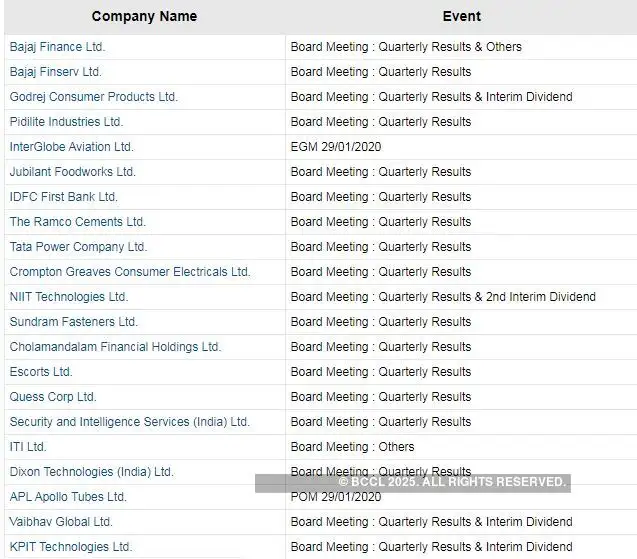Select the 'Board Meeting : Others' cell

(461, 447)
